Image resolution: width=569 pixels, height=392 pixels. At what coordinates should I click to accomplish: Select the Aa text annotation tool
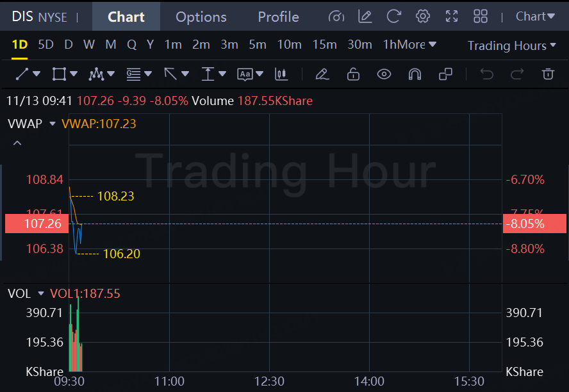pyautogui.click(x=245, y=74)
